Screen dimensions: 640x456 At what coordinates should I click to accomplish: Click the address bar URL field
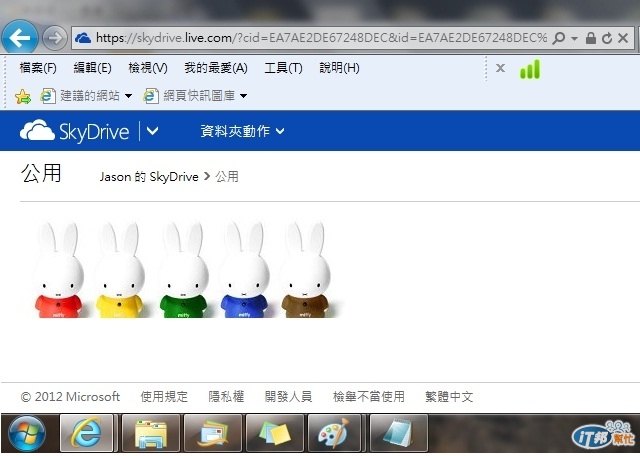322,38
